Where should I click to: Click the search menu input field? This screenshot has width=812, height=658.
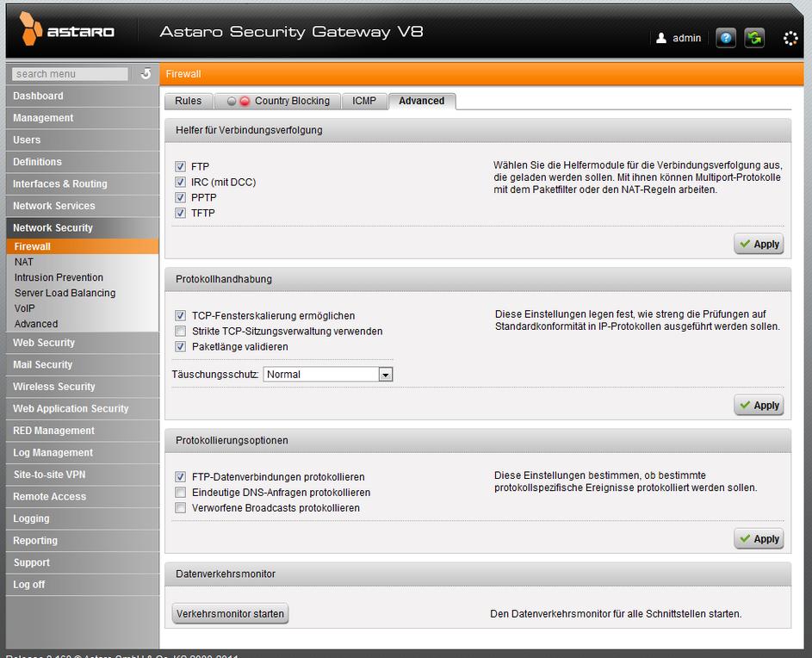coord(71,74)
